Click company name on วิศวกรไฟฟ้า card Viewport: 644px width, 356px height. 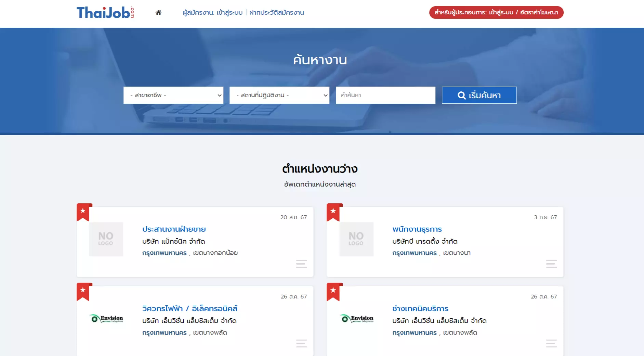(x=189, y=321)
